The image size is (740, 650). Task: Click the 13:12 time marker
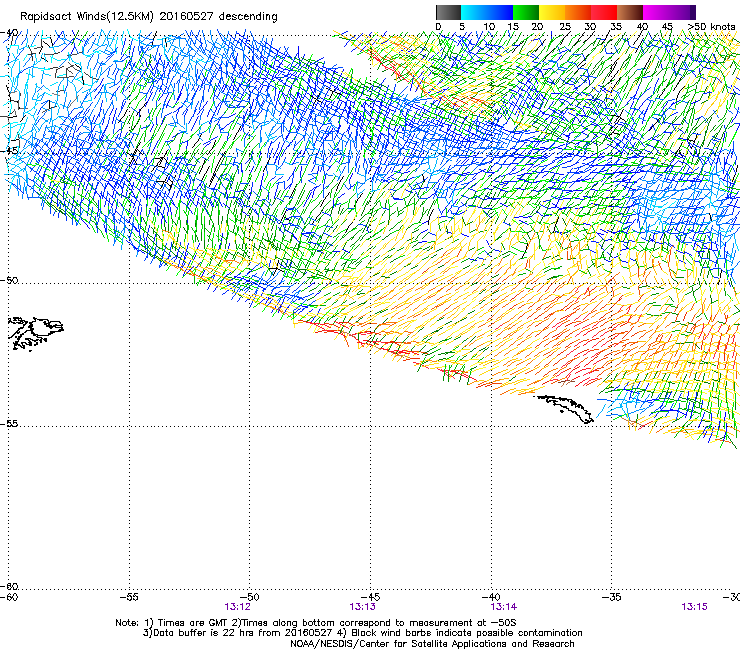pos(237,607)
